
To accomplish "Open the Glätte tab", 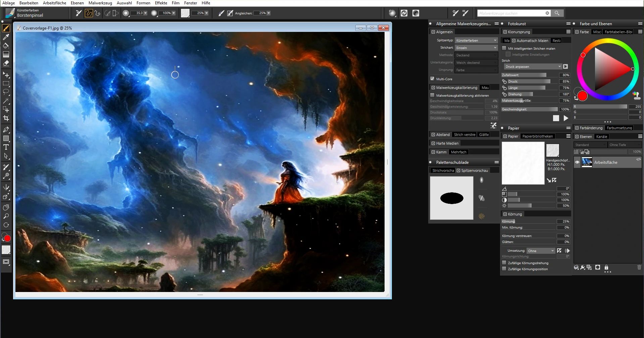I will tap(484, 135).
